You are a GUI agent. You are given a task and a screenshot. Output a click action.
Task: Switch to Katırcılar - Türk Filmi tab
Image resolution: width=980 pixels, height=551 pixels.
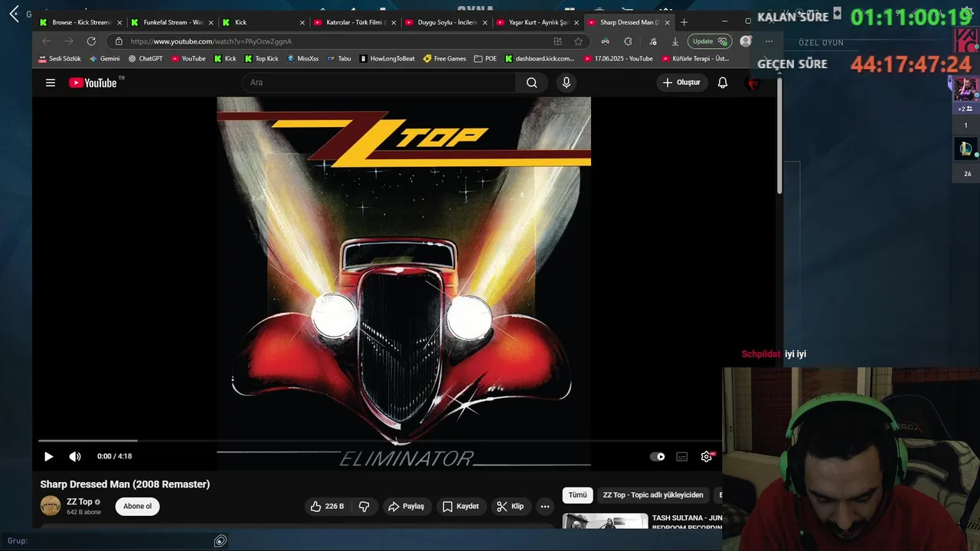pyautogui.click(x=355, y=22)
